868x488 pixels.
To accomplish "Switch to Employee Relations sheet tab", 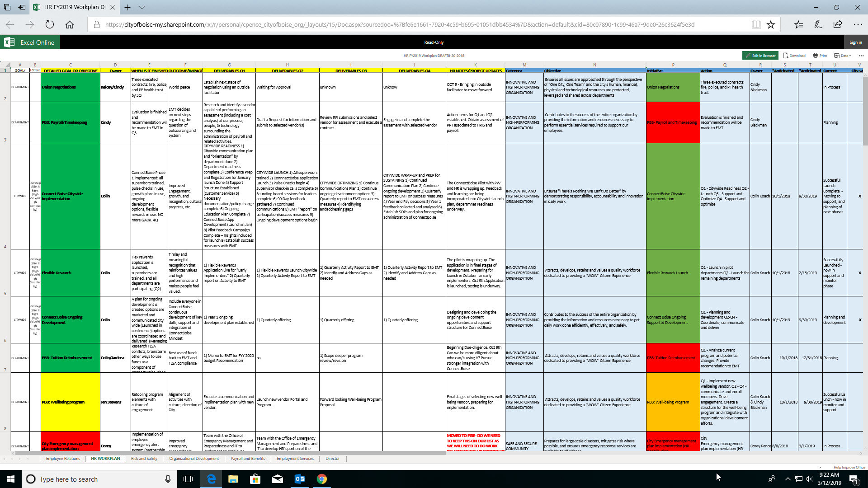I will (63, 459).
